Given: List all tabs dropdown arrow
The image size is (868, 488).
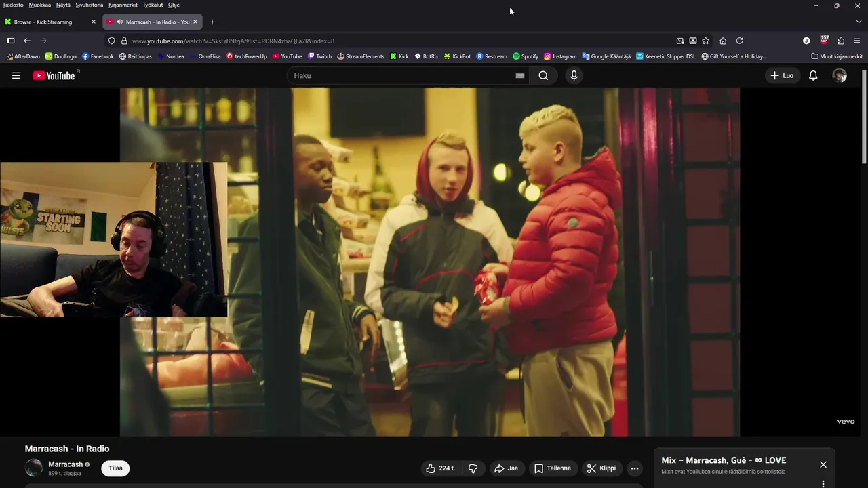Looking at the screenshot, I should [859, 22].
